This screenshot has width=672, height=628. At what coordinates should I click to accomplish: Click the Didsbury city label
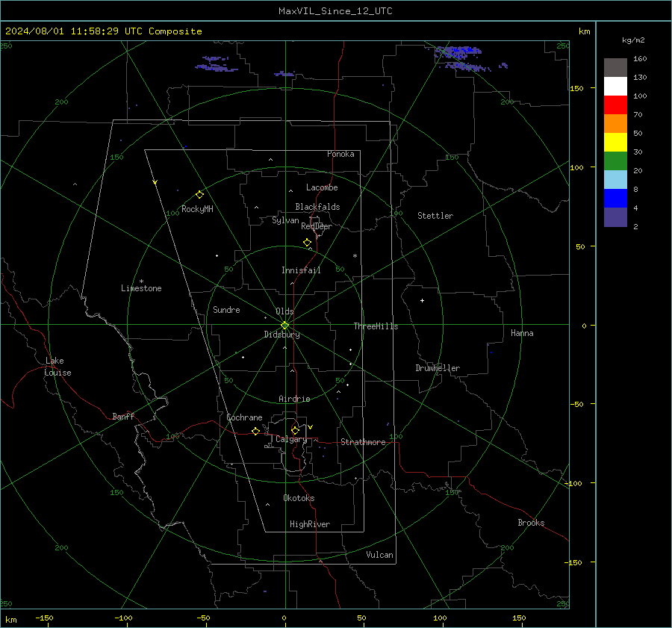[281, 335]
